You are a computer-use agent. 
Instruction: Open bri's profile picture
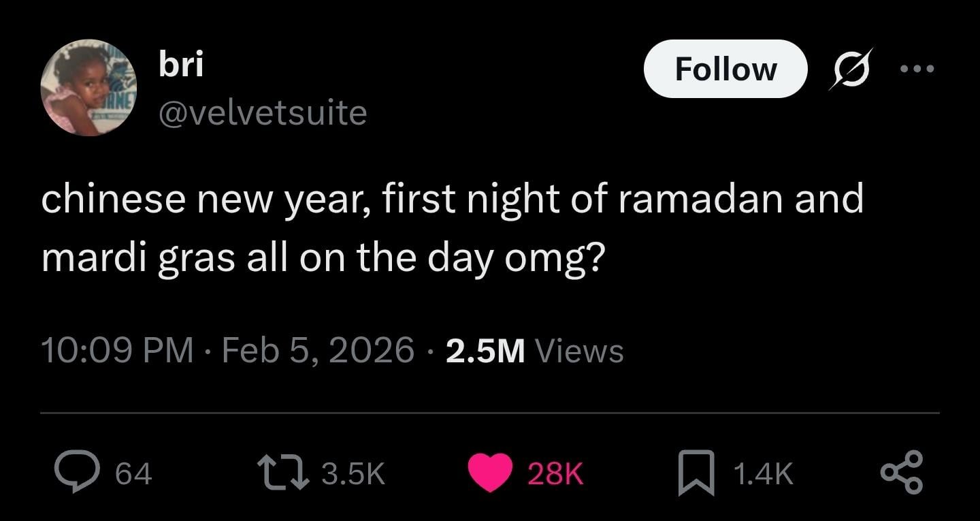tap(88, 88)
